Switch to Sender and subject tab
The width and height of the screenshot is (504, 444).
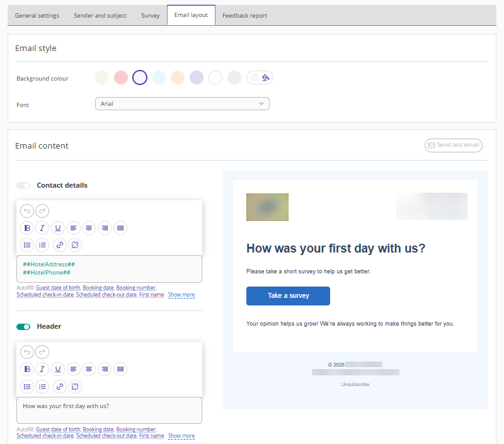click(100, 15)
